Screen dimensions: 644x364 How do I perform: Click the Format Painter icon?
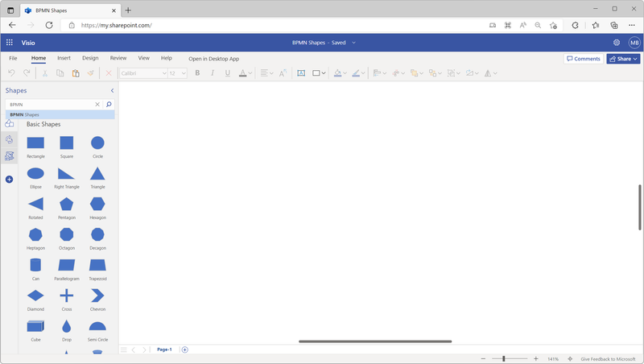point(90,73)
